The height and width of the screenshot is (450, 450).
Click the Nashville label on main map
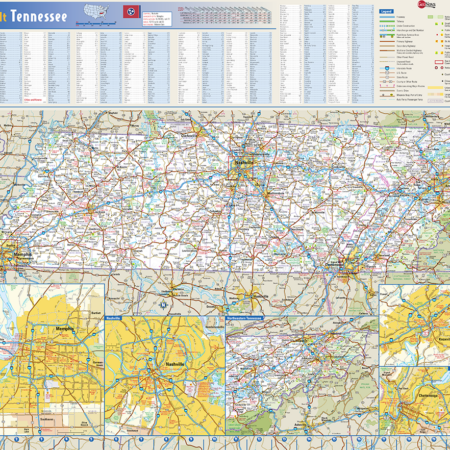pos(244,163)
